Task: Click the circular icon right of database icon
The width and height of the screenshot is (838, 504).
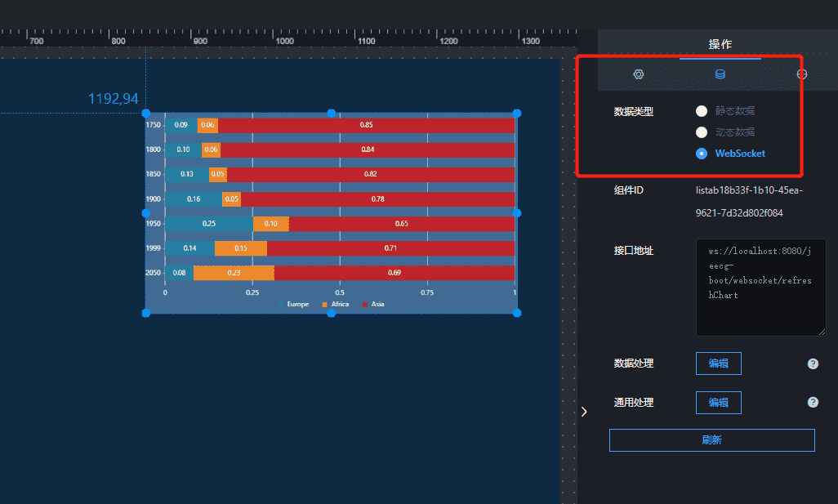Action: (x=802, y=74)
